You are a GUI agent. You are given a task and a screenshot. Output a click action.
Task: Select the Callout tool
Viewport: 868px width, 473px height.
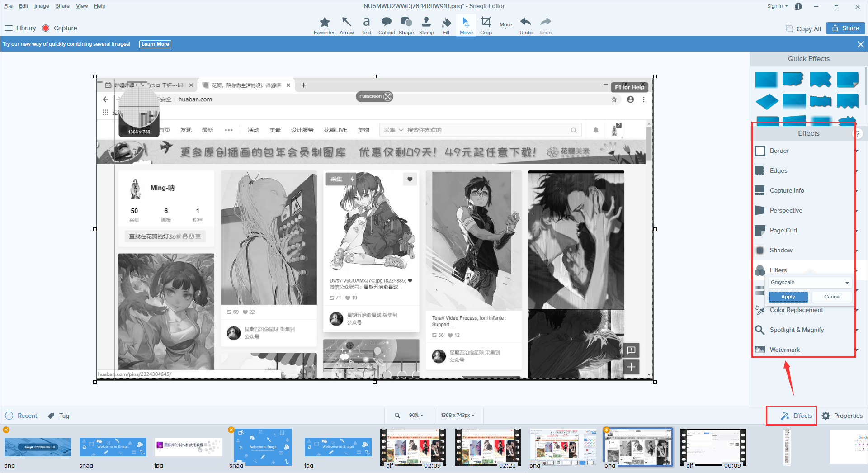[387, 26]
